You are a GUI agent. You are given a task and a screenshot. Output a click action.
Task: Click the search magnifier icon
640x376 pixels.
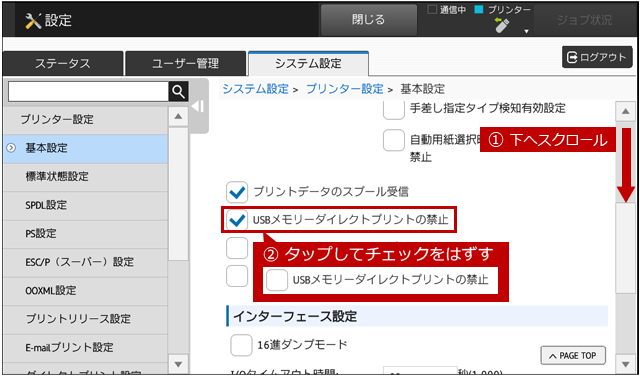tap(178, 92)
